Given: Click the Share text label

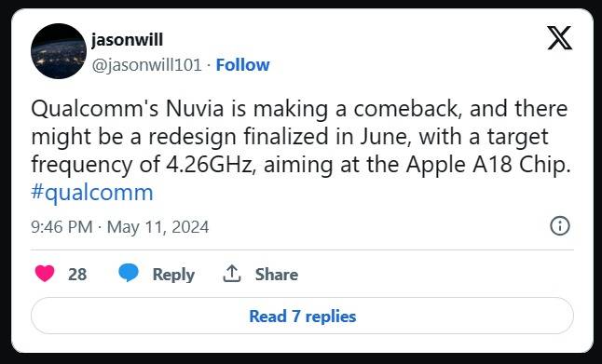Looking at the screenshot, I should click(277, 275).
